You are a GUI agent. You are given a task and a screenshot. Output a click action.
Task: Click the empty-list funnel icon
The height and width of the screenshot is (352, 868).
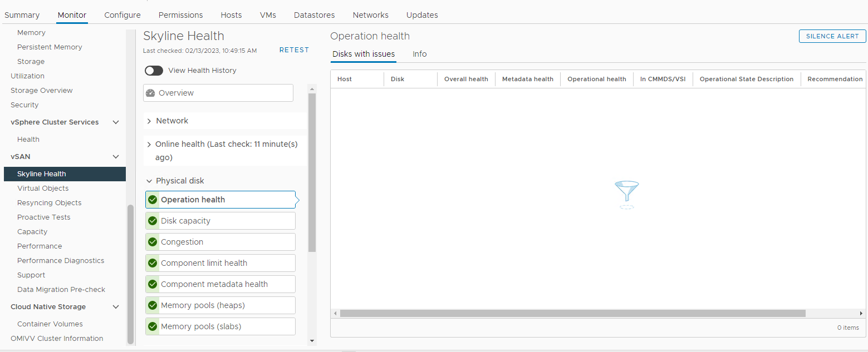627,194
